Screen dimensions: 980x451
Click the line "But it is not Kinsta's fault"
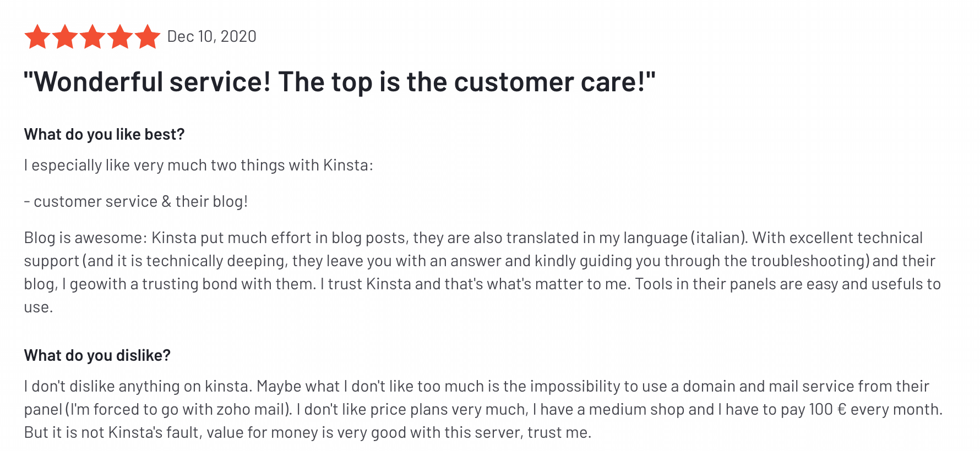113,433
